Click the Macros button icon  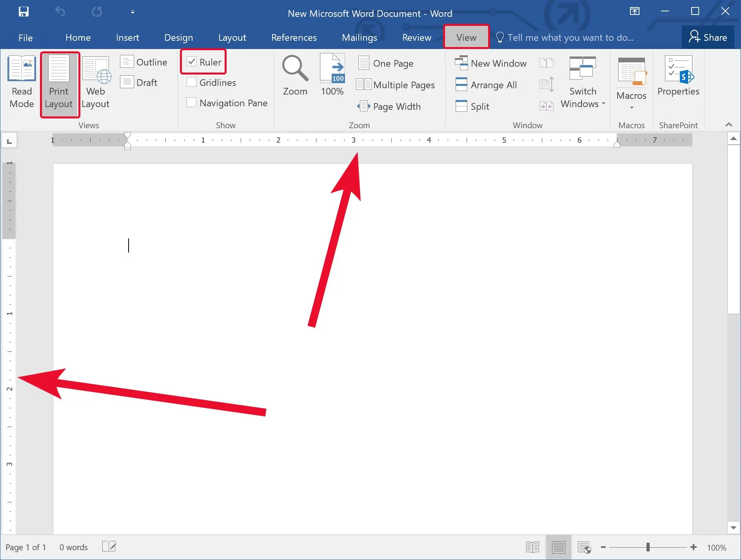coord(631,71)
